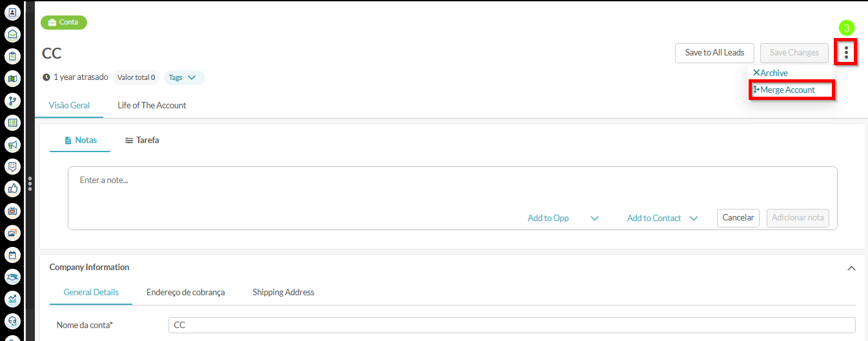
Task: Open the contacts icon in sidebar
Action: click(12, 12)
